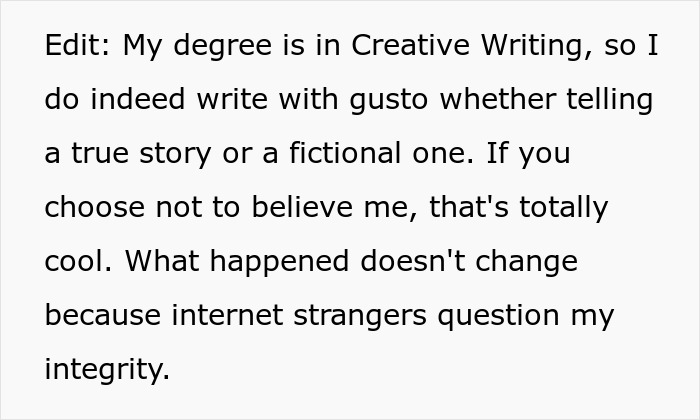Screen dimensions: 700x420
Task: Click the word "choose"
Action: click(94, 209)
